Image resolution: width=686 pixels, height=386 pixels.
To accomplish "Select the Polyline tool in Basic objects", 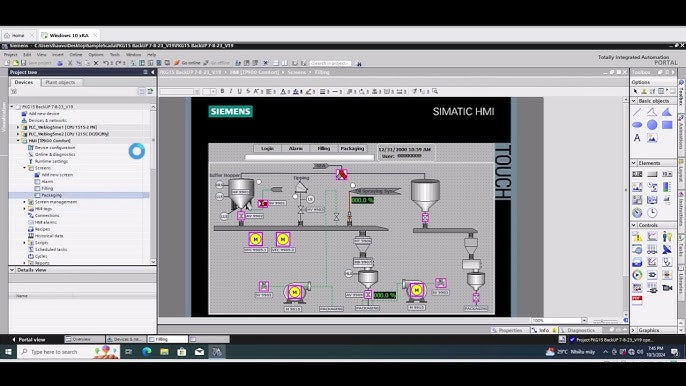I will 652,112.
